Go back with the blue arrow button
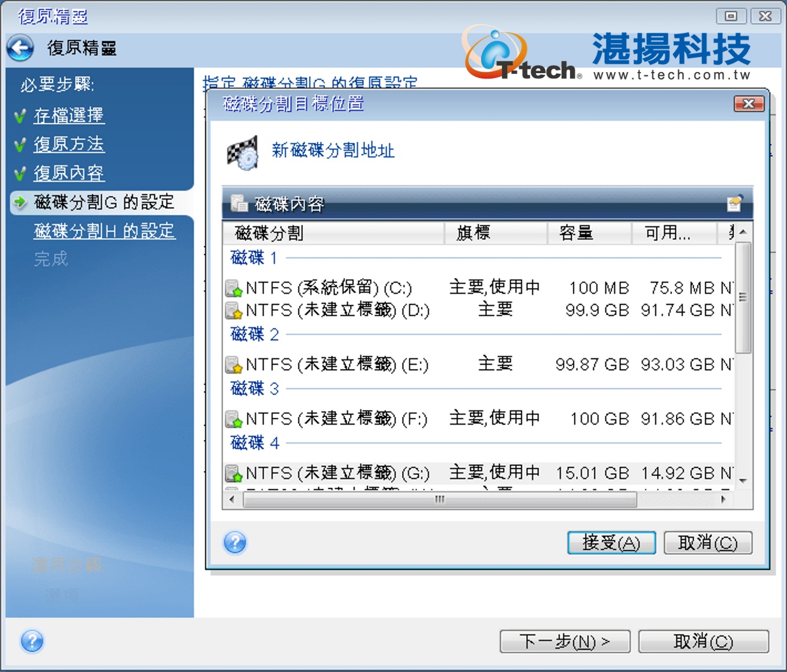 click(20, 48)
